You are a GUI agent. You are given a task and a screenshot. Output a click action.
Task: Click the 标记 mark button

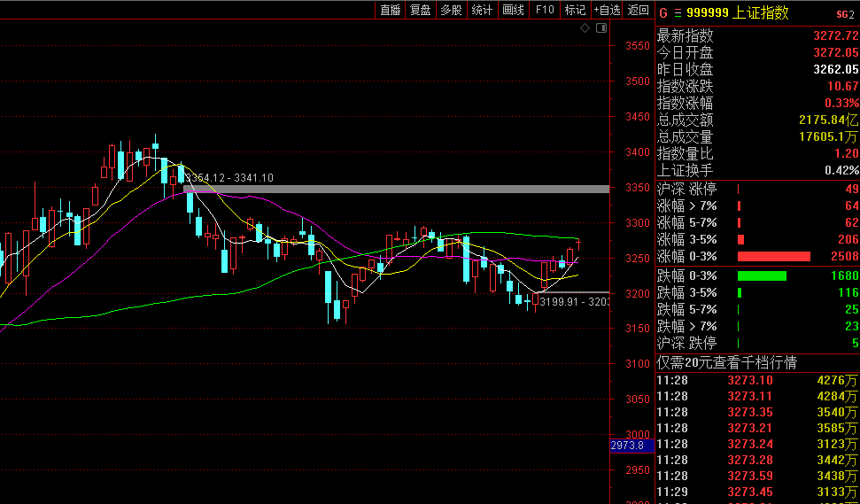(575, 10)
